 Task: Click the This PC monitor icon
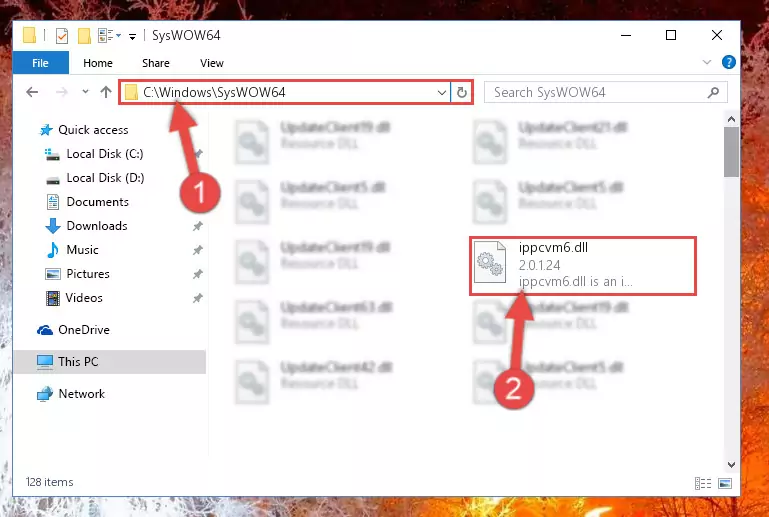[x=45, y=362]
